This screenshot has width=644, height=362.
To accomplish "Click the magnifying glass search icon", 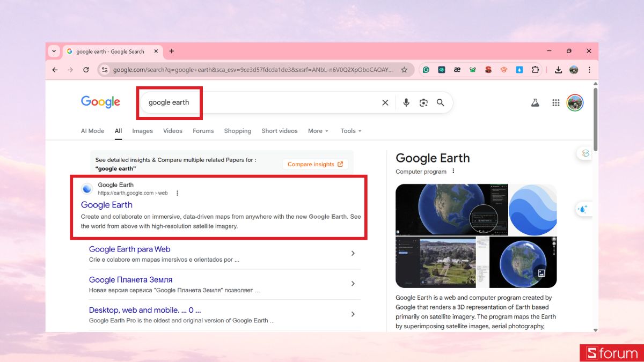I will coord(441,102).
